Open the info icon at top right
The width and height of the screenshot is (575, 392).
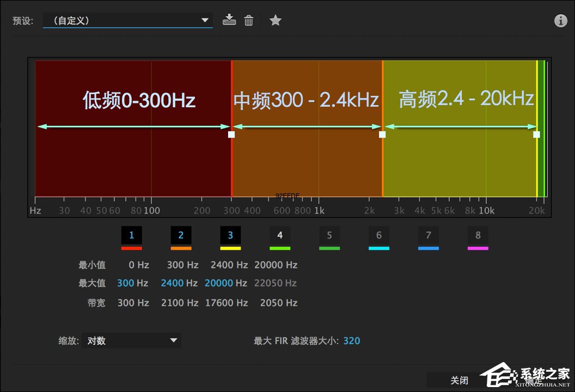coord(560,21)
